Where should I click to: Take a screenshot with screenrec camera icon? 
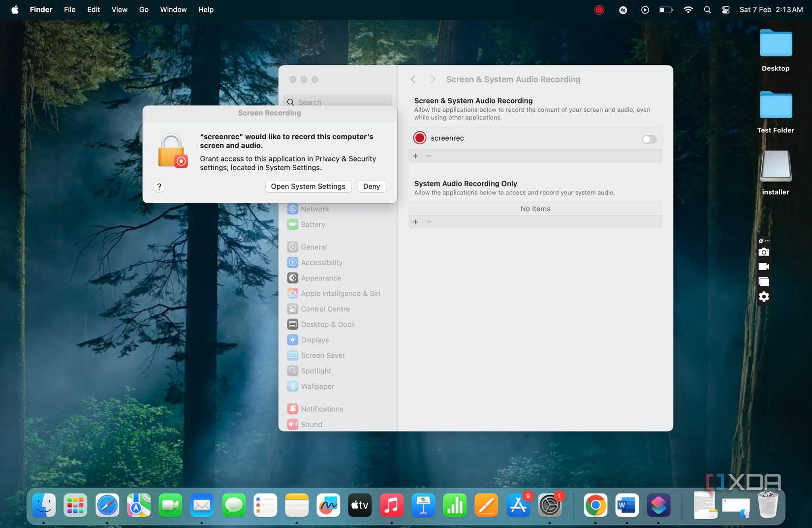pos(764,252)
